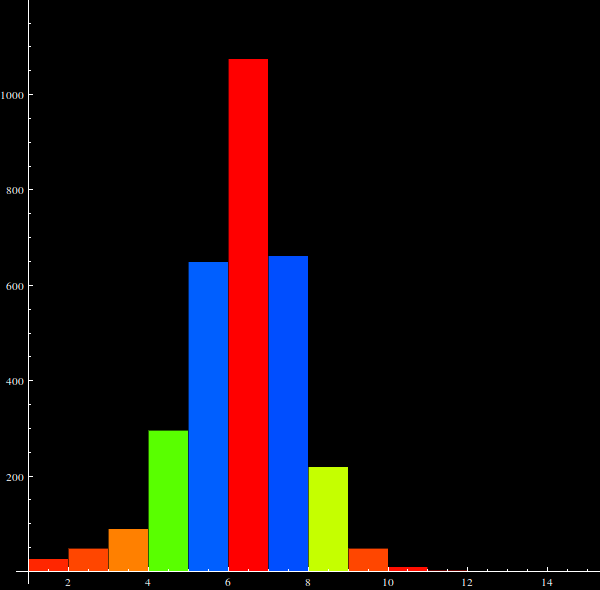Select the blue bar right of the red peak

tap(288, 413)
